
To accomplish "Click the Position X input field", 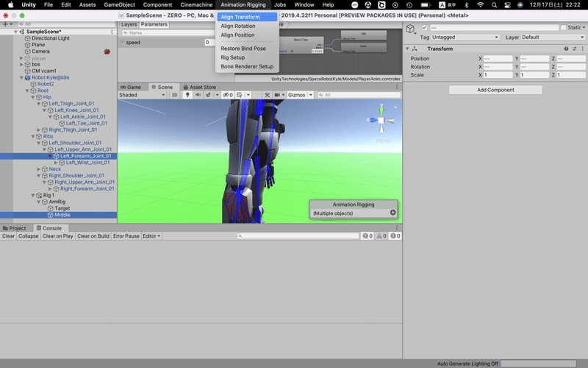I will (498, 59).
